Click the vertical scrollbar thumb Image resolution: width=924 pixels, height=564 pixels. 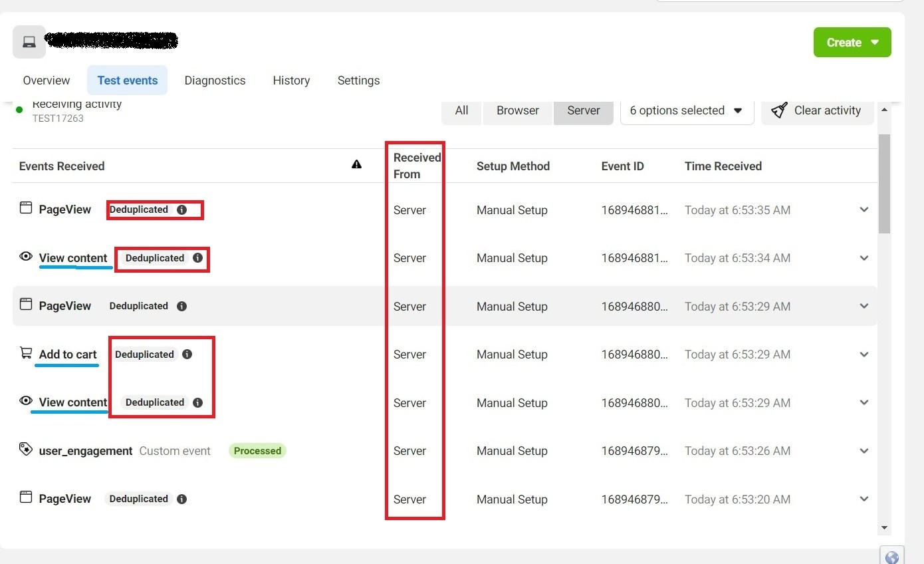884,183
